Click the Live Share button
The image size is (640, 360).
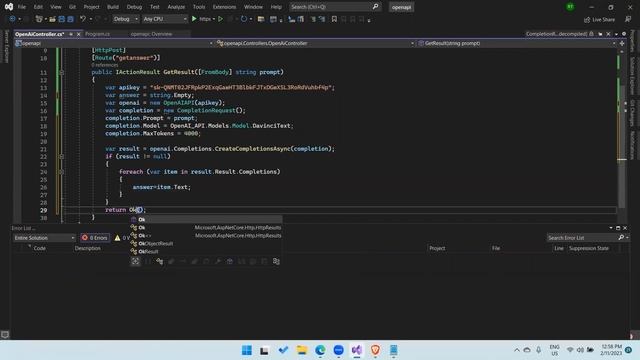point(599,19)
